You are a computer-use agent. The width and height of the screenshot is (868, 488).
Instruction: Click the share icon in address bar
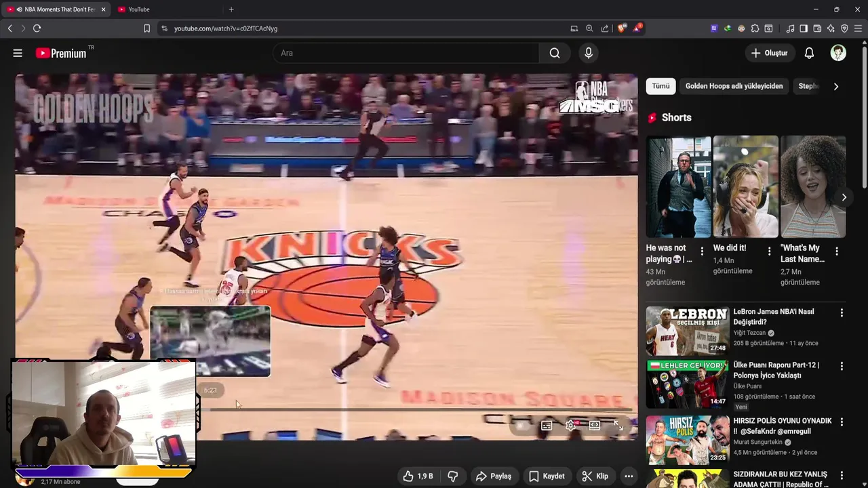tap(605, 28)
